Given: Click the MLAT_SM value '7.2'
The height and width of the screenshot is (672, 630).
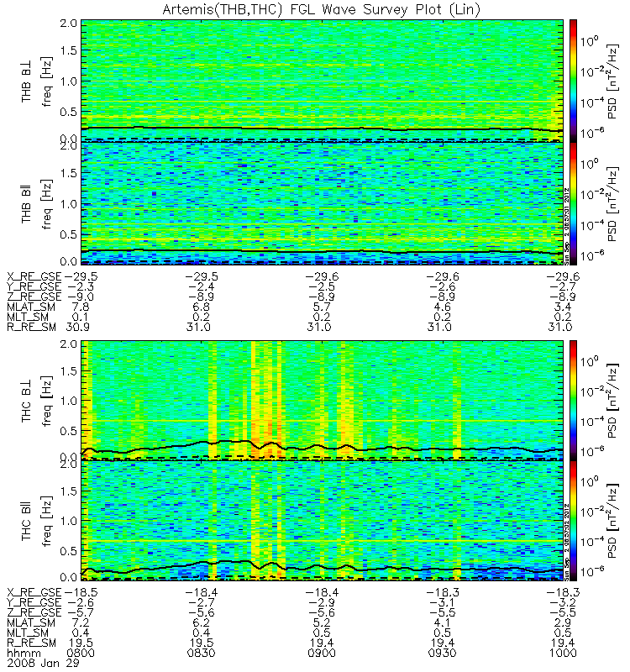Looking at the screenshot, I should (81, 622).
